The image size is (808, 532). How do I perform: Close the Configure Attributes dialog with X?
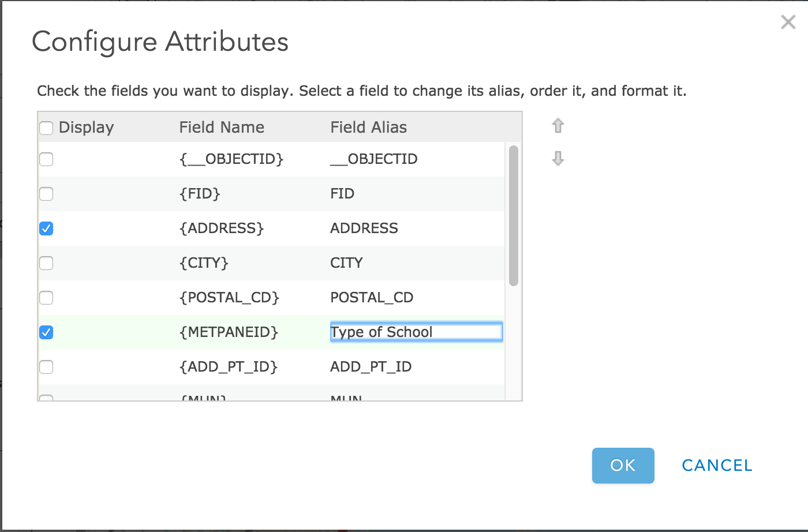[788, 22]
